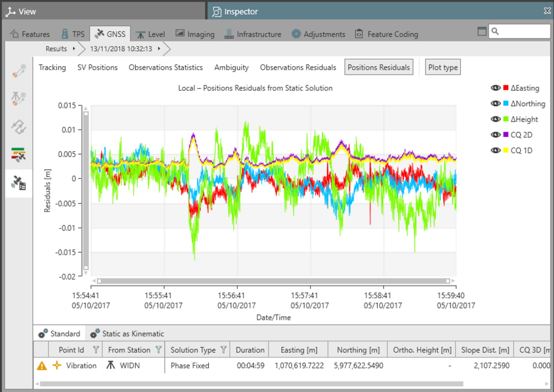Click the Feature Coding clipboard icon

click(x=359, y=34)
